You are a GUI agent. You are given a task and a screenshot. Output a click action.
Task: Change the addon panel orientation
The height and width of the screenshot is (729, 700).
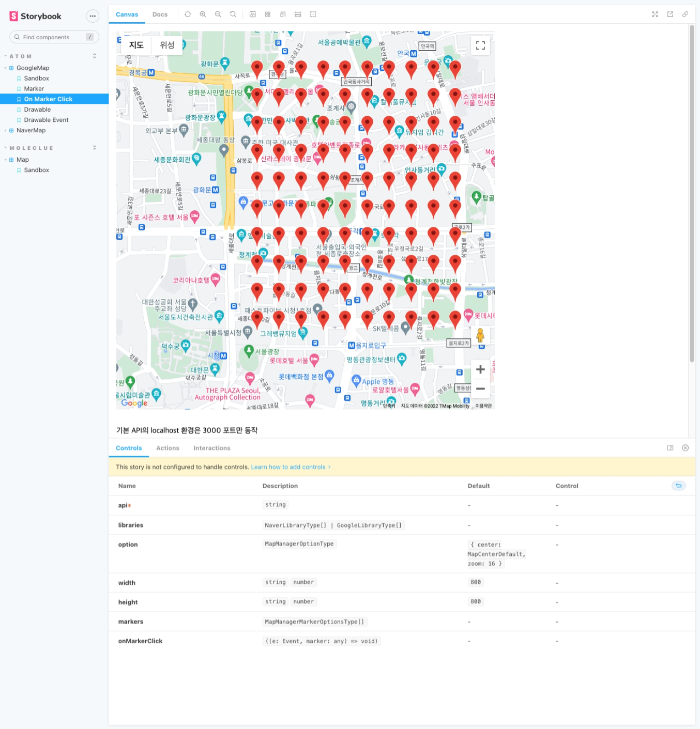click(x=670, y=448)
